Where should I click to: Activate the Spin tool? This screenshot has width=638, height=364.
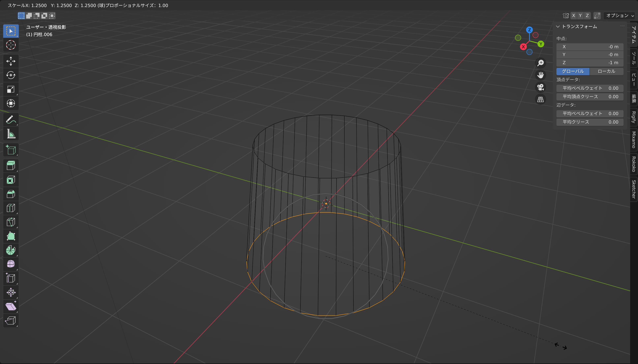point(11,250)
